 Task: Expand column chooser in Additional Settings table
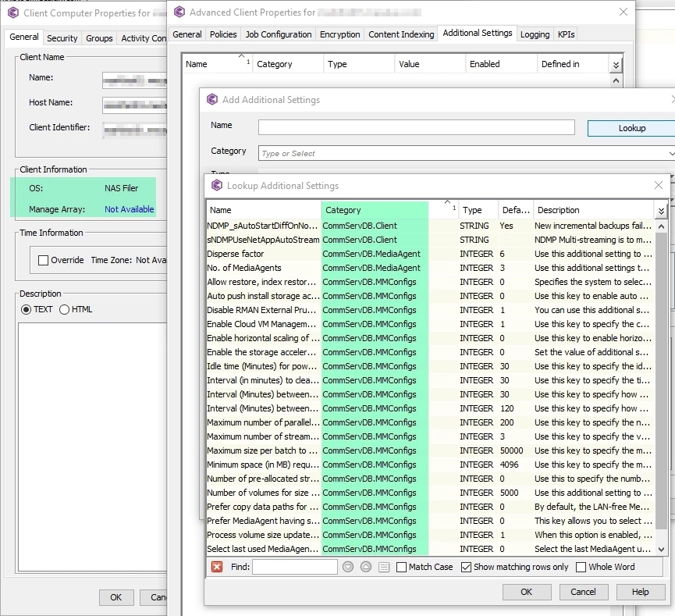coord(616,65)
